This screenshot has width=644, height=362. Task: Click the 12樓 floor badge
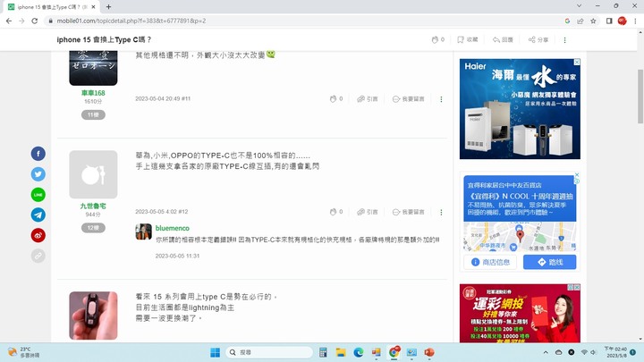pos(93,228)
